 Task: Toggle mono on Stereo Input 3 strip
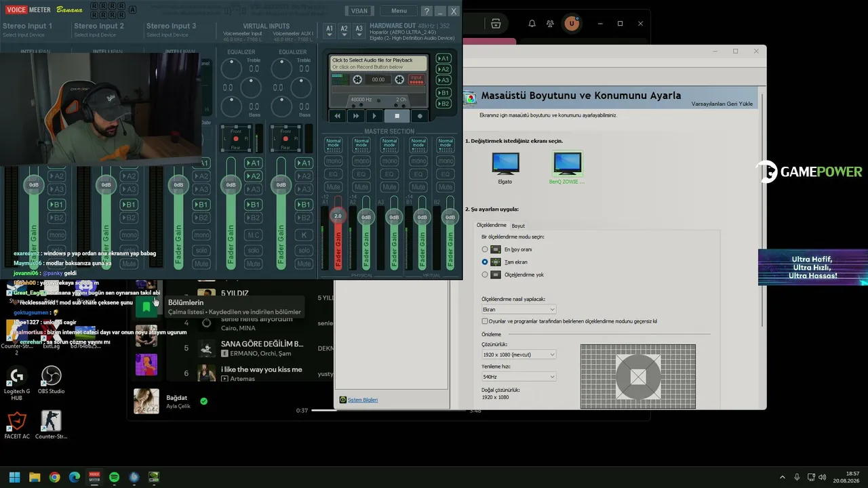[201, 235]
